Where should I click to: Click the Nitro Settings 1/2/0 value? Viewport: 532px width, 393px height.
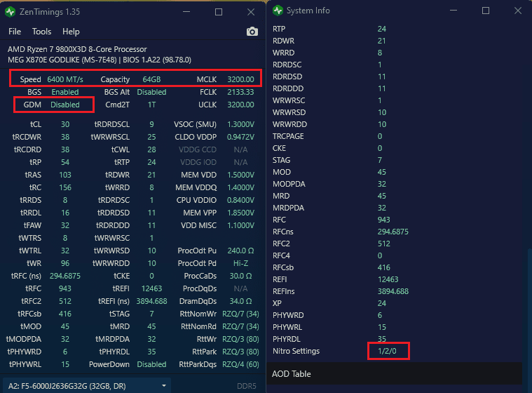coord(387,351)
